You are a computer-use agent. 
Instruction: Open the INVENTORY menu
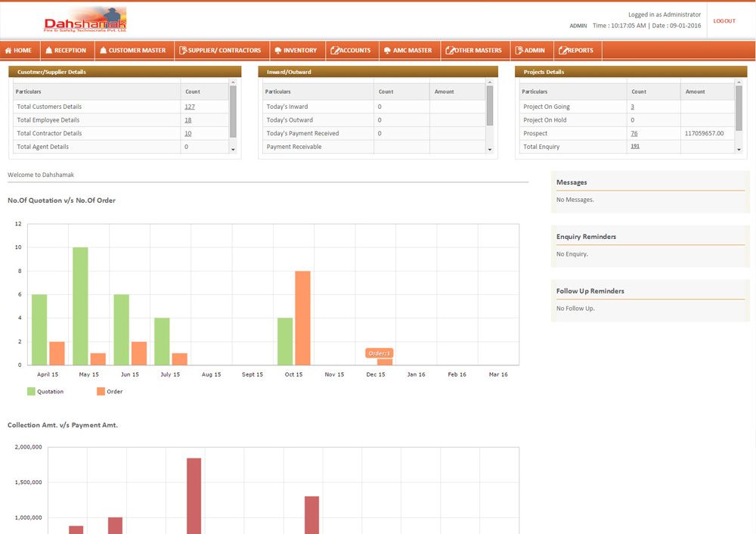pos(297,50)
